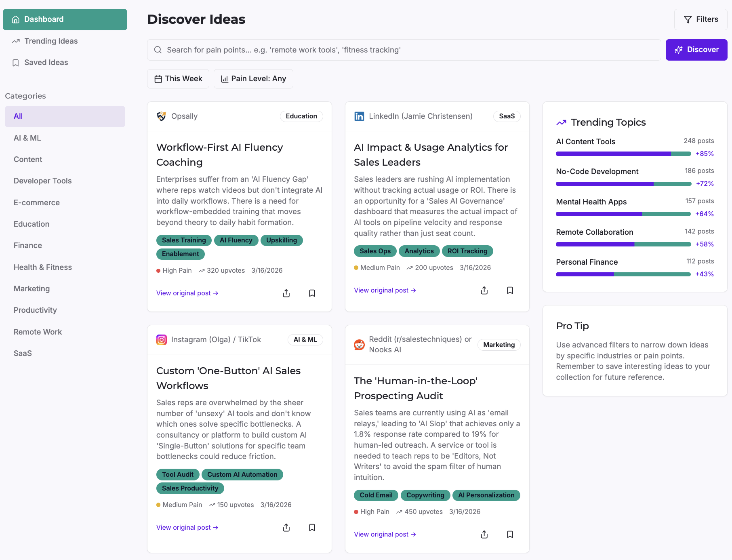Bookmark the Human-in-the-Loop Prospecting Audit card

point(510,535)
